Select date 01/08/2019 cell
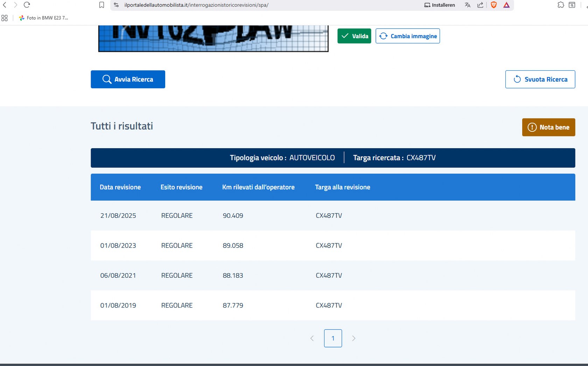This screenshot has width=588, height=366. click(118, 305)
